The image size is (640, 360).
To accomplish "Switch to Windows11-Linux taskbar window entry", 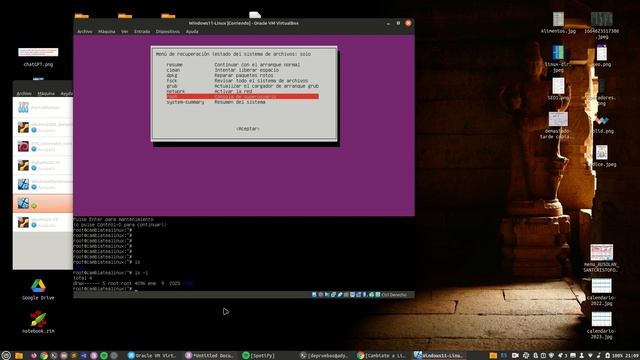I will coord(438,356).
